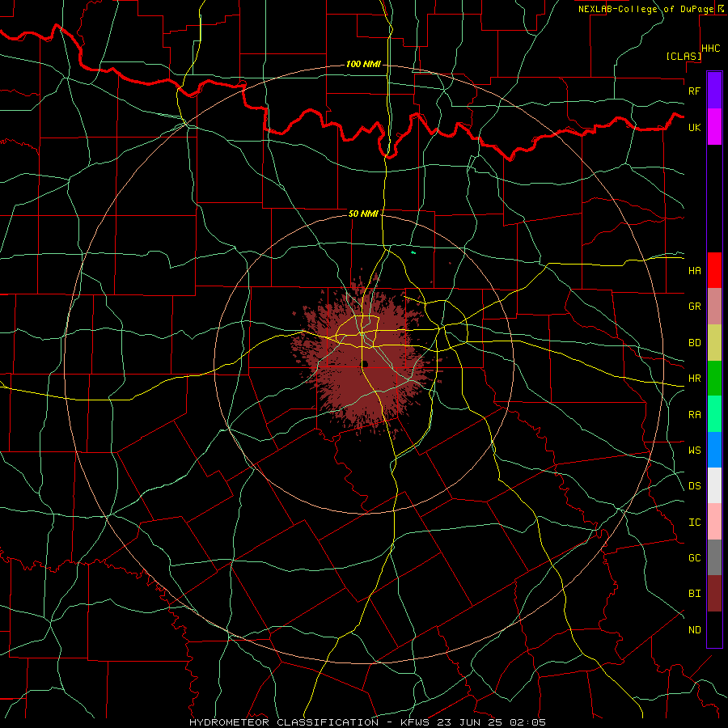Click the [CLAS] units label
Viewport: 728px width, 728px height.
pos(684,56)
